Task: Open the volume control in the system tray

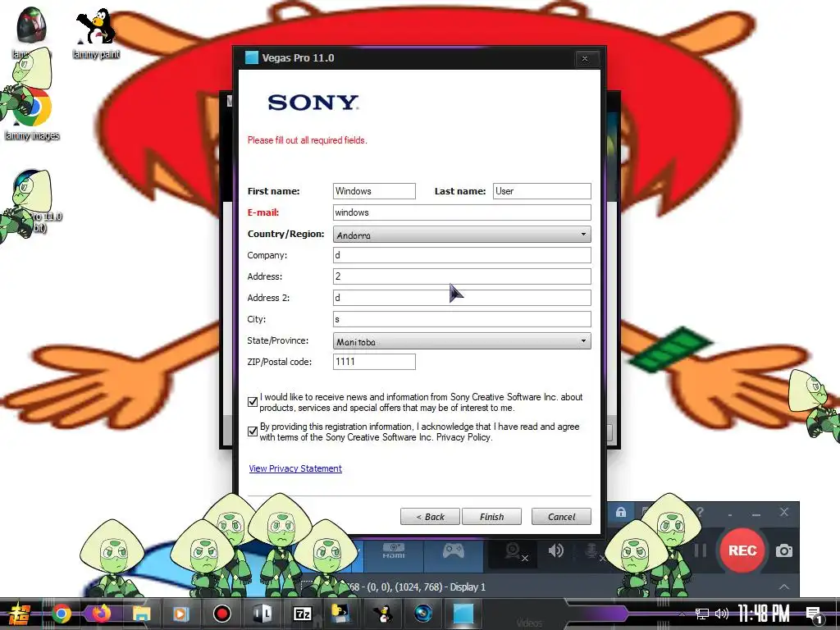Action: point(722,614)
